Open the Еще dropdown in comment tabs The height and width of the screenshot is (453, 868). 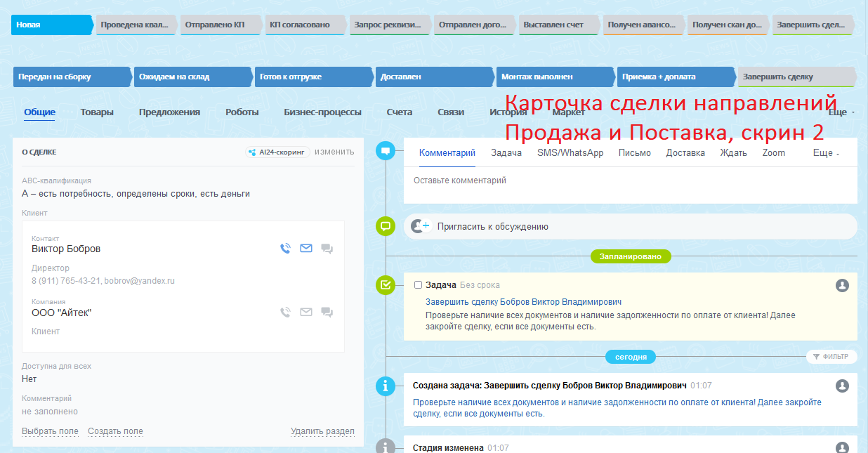pos(826,153)
